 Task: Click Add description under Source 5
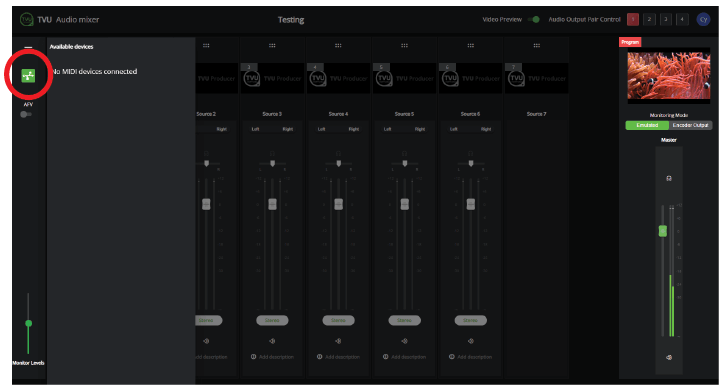[x=409, y=357]
